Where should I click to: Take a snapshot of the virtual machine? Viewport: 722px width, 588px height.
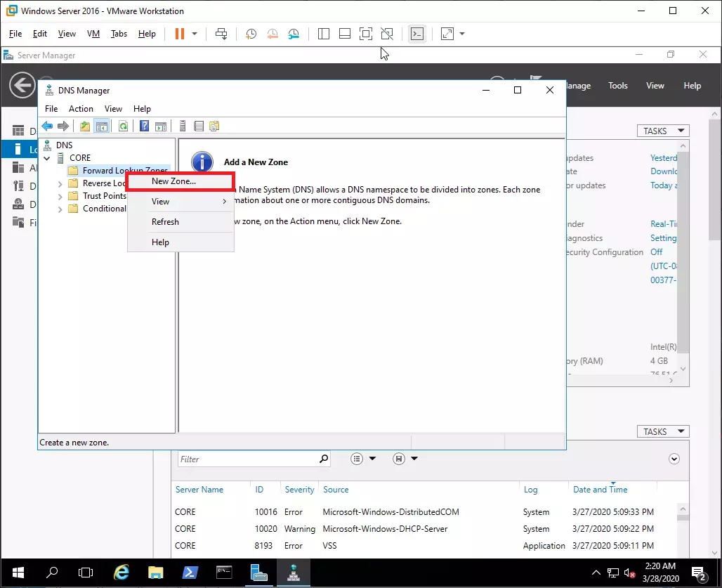point(251,34)
